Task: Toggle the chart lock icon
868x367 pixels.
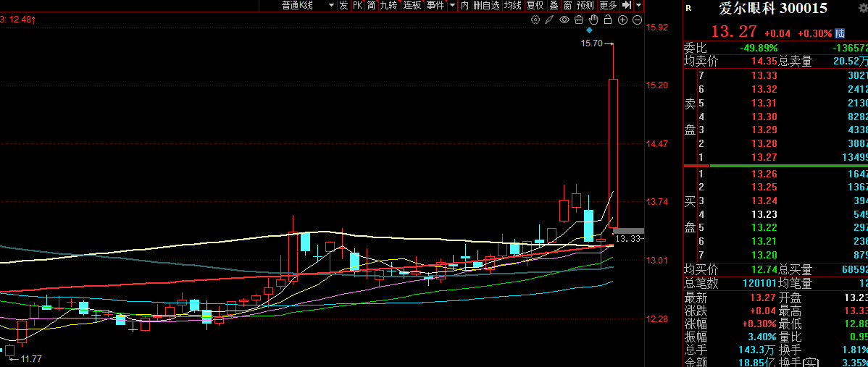Action: click(x=608, y=20)
